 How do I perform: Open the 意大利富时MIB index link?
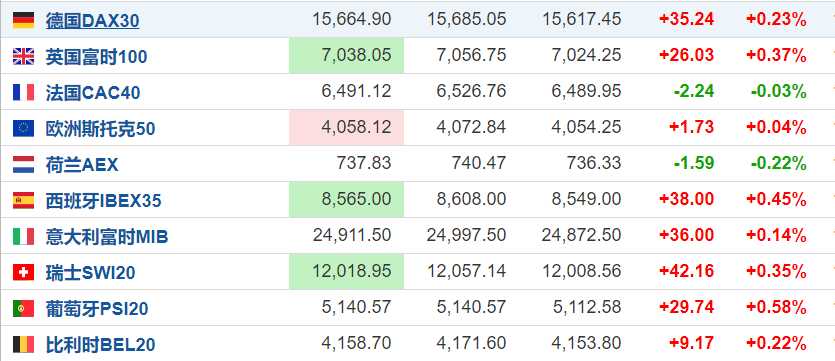coord(107,237)
